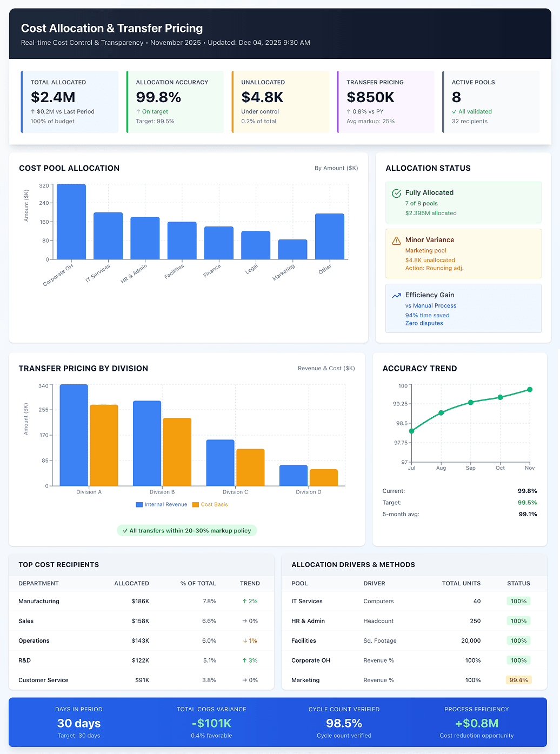Sort by the Total Units column header
Viewport: 560px width, 754px height.
pyautogui.click(x=461, y=583)
